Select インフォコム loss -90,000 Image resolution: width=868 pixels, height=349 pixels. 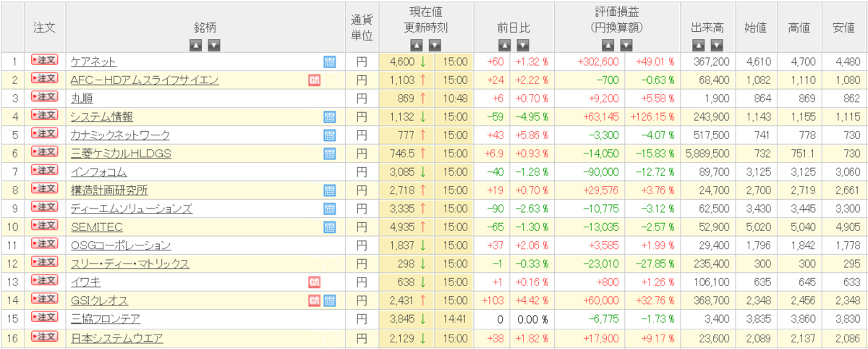(x=602, y=172)
